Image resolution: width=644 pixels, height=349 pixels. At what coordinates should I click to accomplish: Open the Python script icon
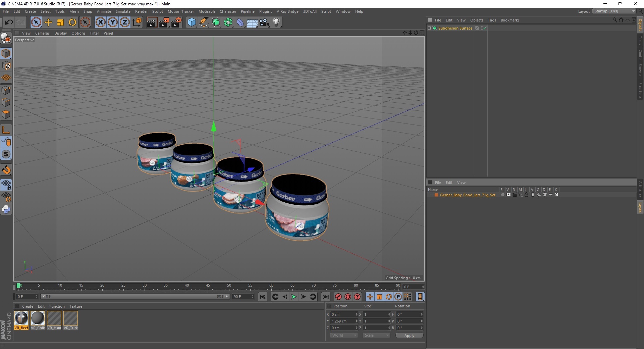pyautogui.click(x=6, y=209)
